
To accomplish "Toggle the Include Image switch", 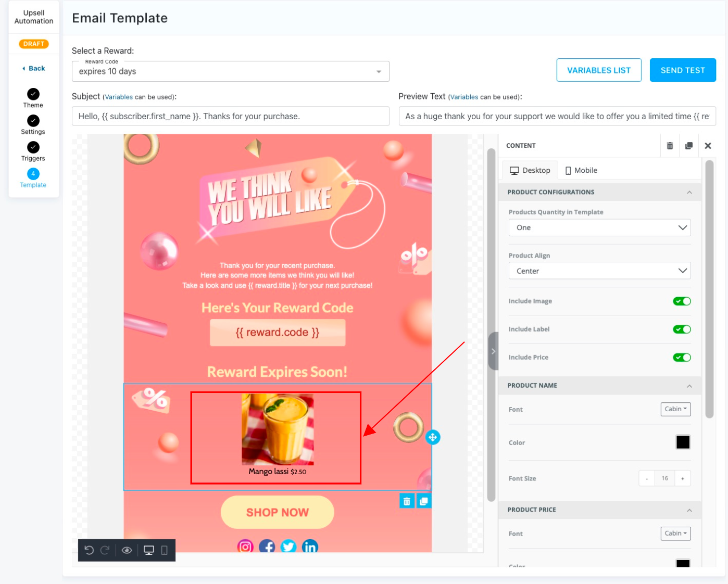I will pyautogui.click(x=682, y=301).
